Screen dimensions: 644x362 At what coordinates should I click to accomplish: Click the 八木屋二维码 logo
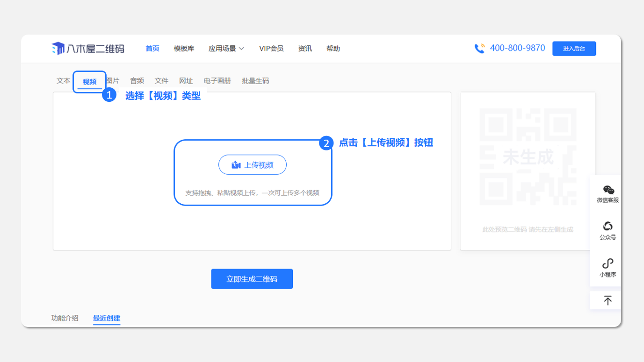tap(88, 49)
